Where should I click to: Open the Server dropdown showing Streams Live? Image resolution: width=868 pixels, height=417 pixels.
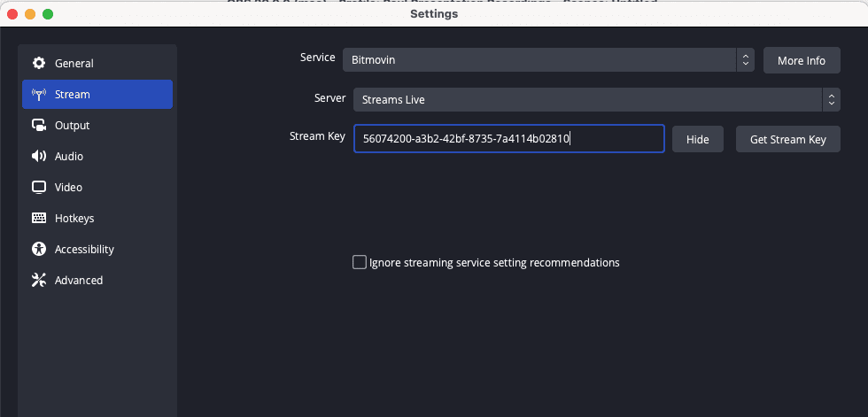(597, 100)
